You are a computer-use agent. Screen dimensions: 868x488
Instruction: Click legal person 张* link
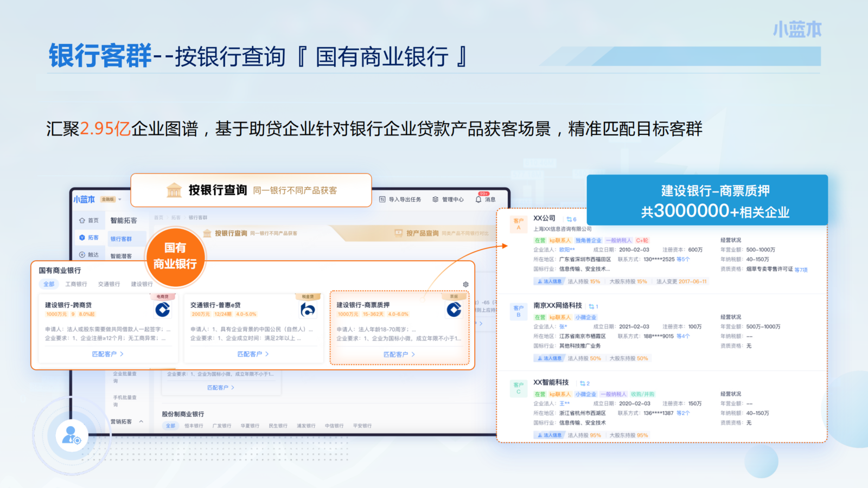tap(563, 327)
